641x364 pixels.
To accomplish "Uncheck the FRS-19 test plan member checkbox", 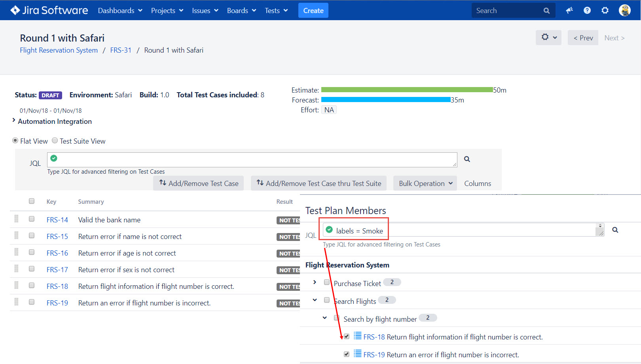I will click(347, 354).
